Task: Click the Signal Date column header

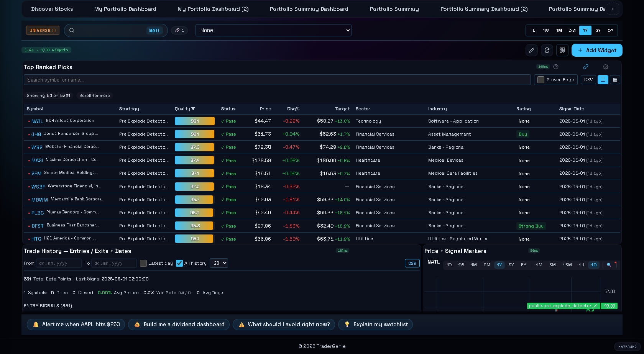Action: [x=572, y=109]
